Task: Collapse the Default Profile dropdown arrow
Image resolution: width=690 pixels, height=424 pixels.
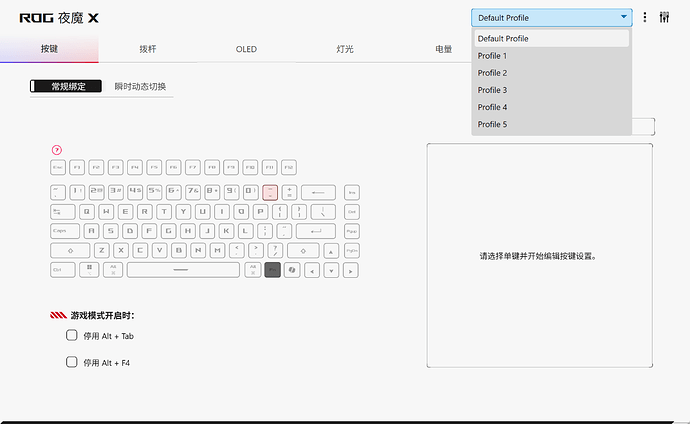Action: tap(624, 17)
